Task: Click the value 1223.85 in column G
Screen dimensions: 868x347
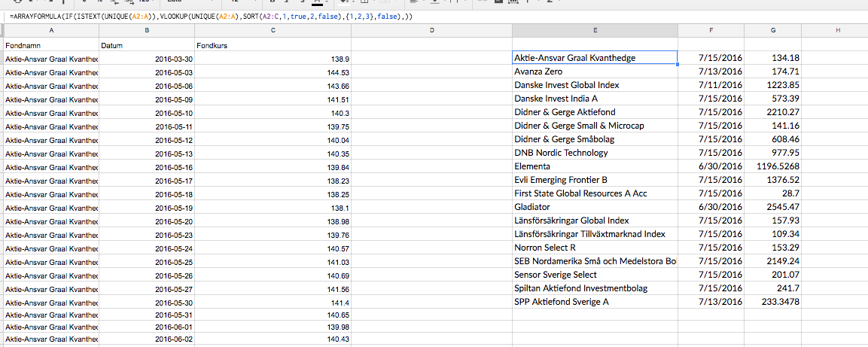Action: point(773,84)
